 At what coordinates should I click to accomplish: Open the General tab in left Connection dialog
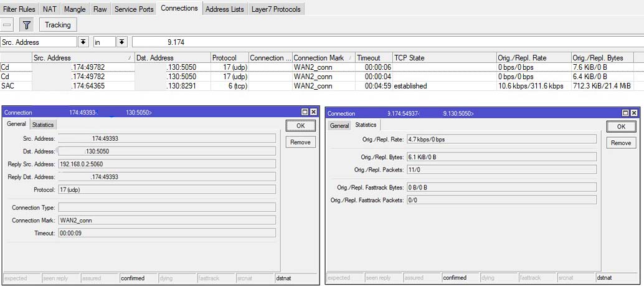tap(16, 124)
